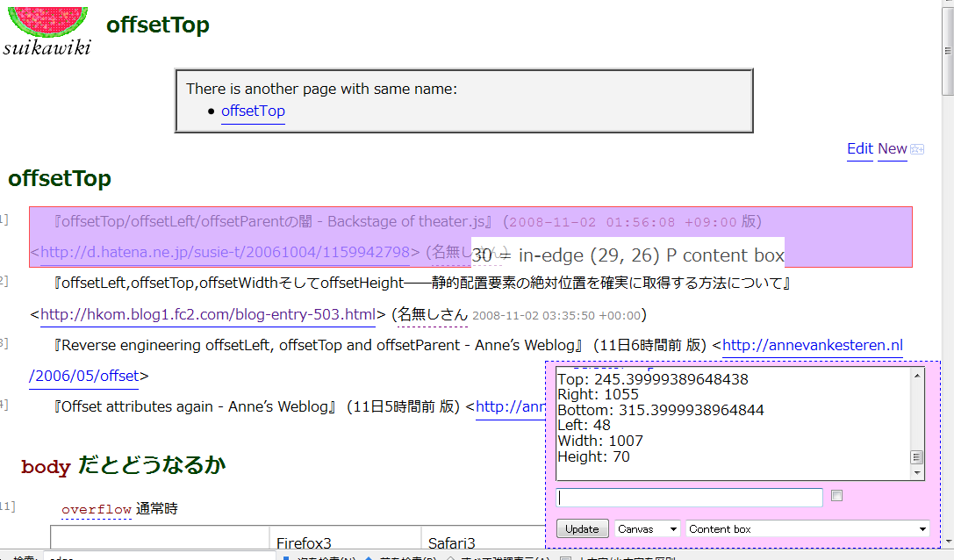Click the overflow term link

[97, 509]
